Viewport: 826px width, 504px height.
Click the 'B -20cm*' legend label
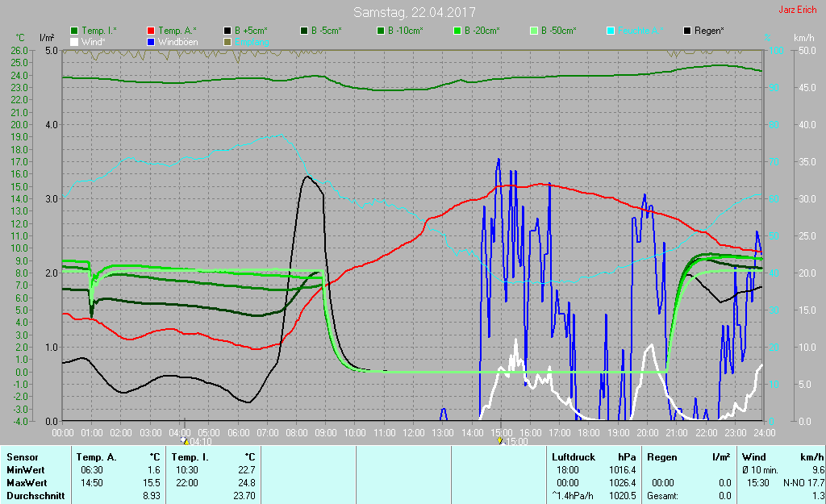[x=482, y=31]
